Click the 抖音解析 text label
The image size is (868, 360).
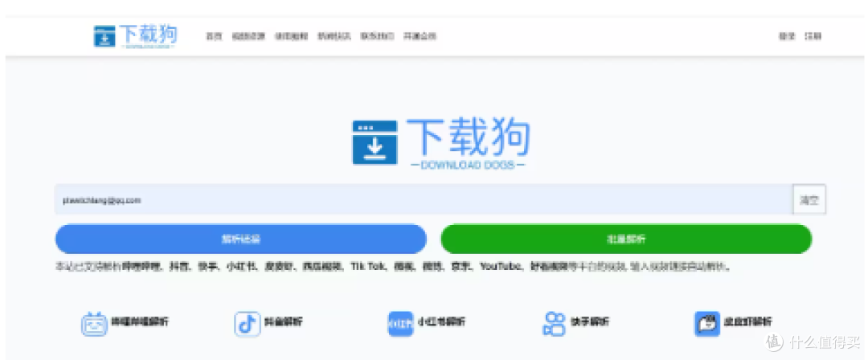284,321
